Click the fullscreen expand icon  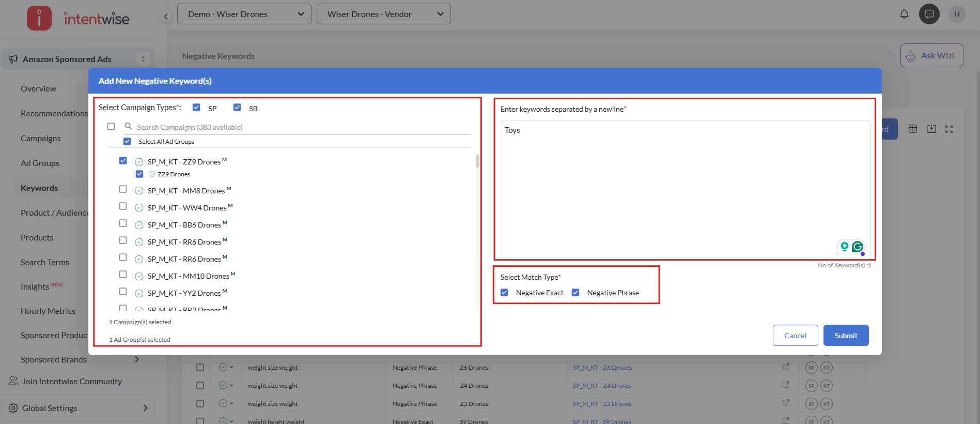point(949,129)
